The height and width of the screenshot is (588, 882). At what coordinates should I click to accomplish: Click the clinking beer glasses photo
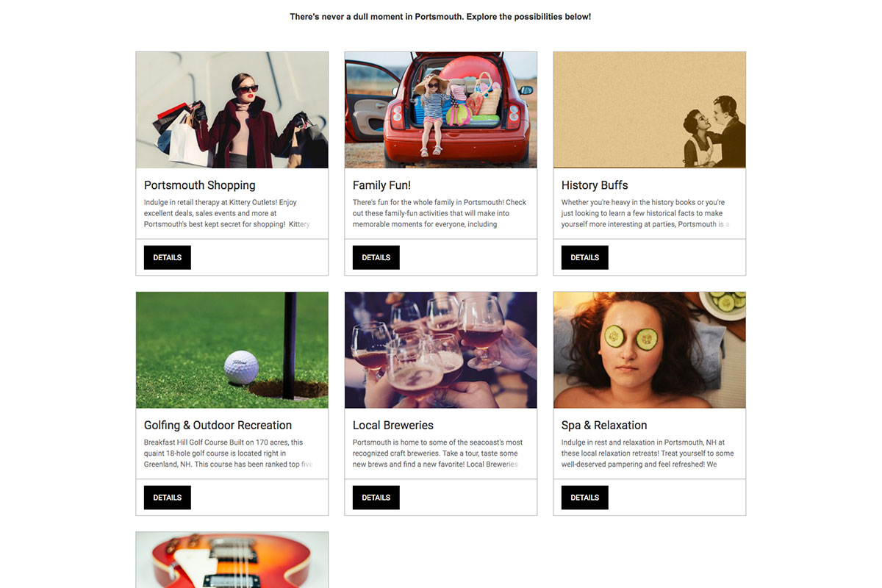pyautogui.click(x=441, y=350)
